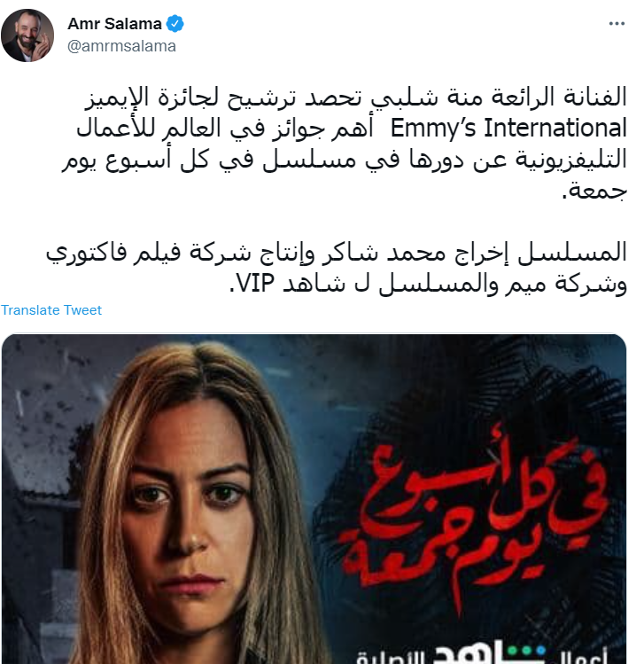
Task: Click the blue verified badge
Action: pos(175,24)
